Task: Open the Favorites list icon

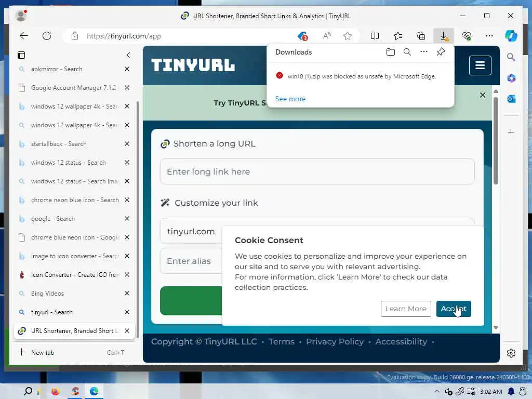Action: click(x=398, y=36)
